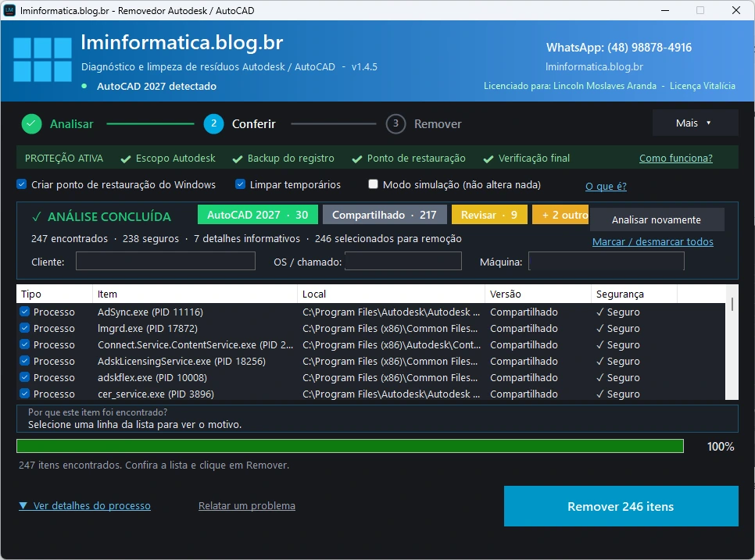Click the lminformatica.blog.br site text under WhatsApp
This screenshot has width=755, height=560.
[x=594, y=67]
